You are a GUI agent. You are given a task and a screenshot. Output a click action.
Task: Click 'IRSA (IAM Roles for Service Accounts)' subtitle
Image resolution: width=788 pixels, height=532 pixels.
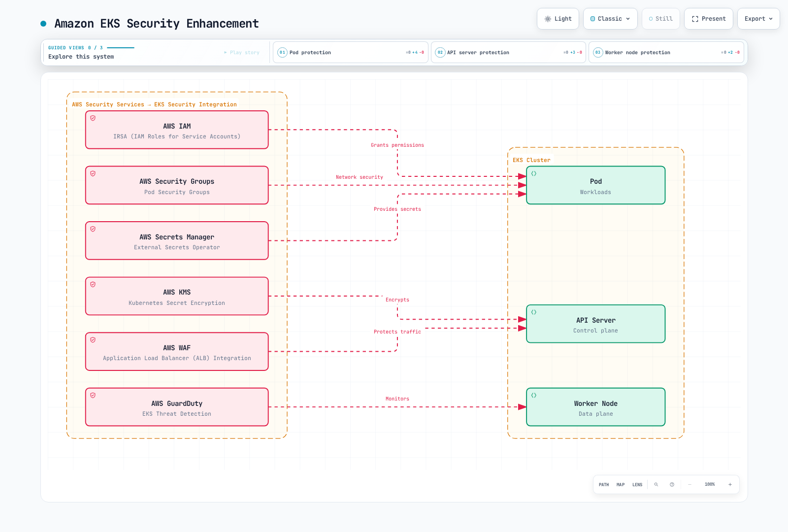tap(177, 136)
